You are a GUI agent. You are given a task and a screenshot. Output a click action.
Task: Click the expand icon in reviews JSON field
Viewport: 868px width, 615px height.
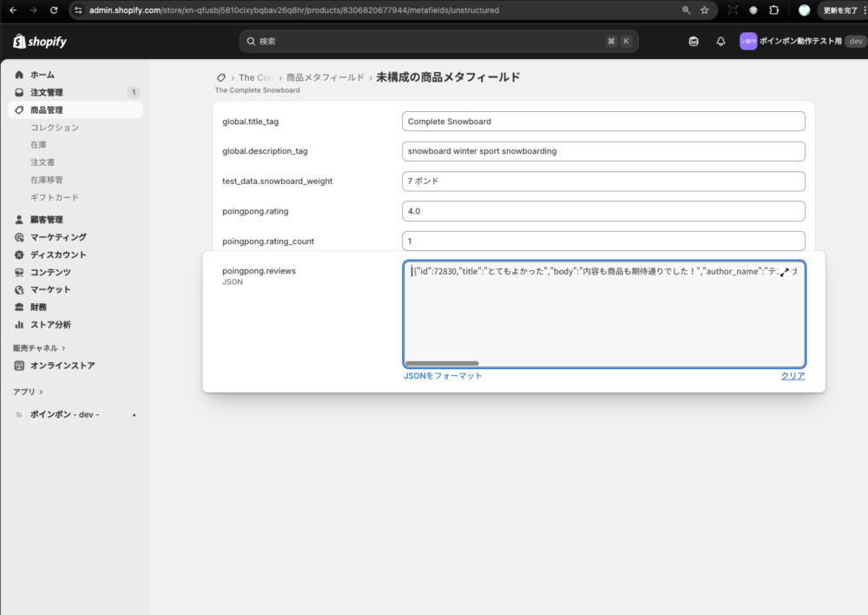point(785,272)
